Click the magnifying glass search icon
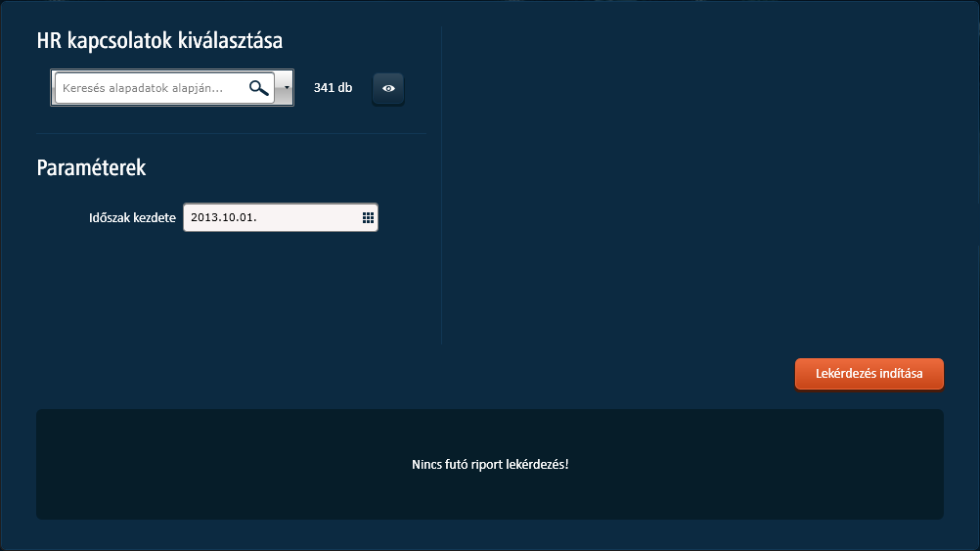 pos(258,88)
